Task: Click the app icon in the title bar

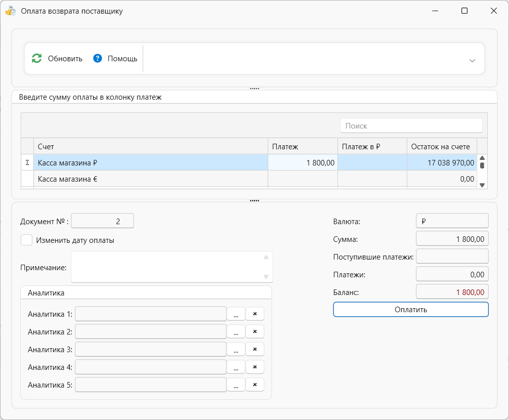Action: coord(11,11)
